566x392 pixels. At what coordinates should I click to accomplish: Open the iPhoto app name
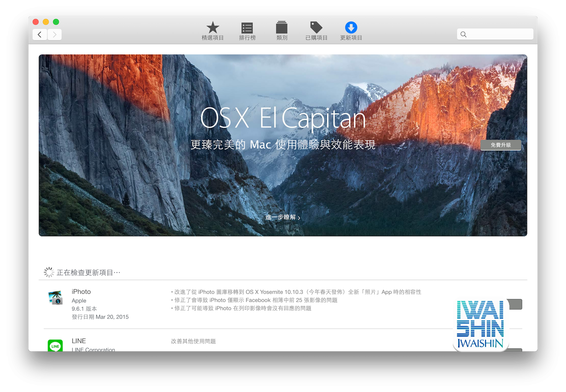tap(81, 292)
